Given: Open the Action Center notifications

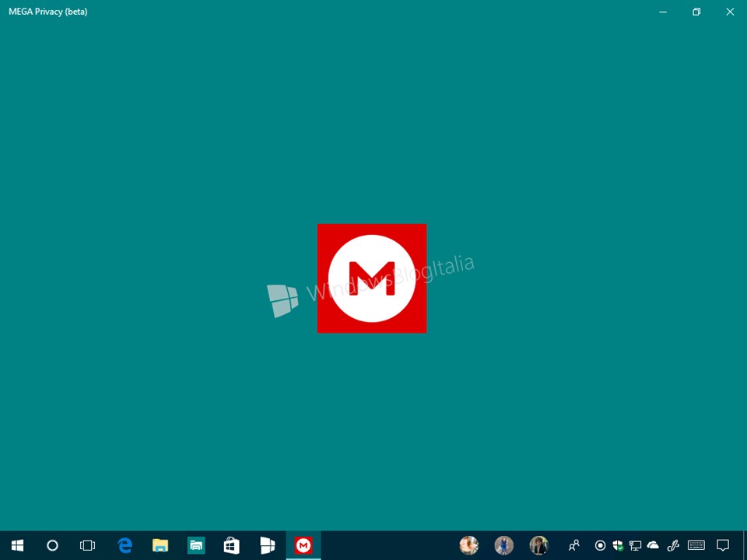Looking at the screenshot, I should tap(723, 545).
